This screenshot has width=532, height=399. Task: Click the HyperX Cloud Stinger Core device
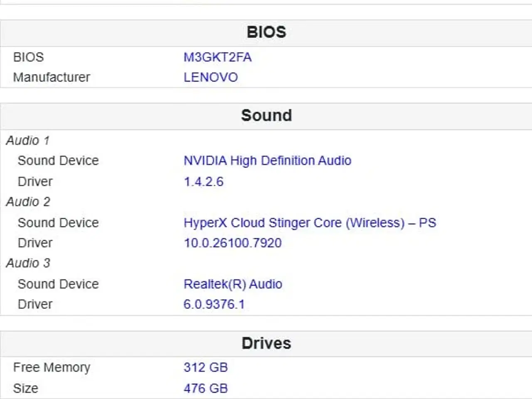[x=310, y=223]
